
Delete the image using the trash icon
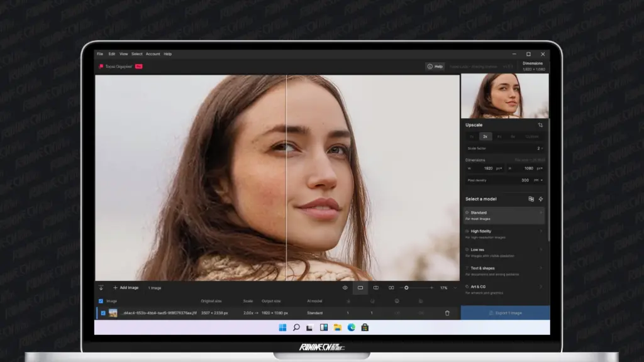coord(447,312)
